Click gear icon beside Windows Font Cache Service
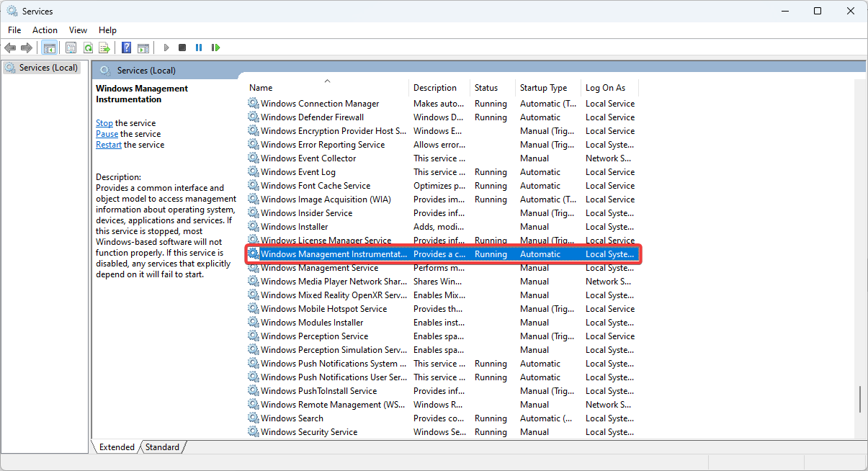Image resolution: width=868 pixels, height=471 pixels. click(254, 186)
